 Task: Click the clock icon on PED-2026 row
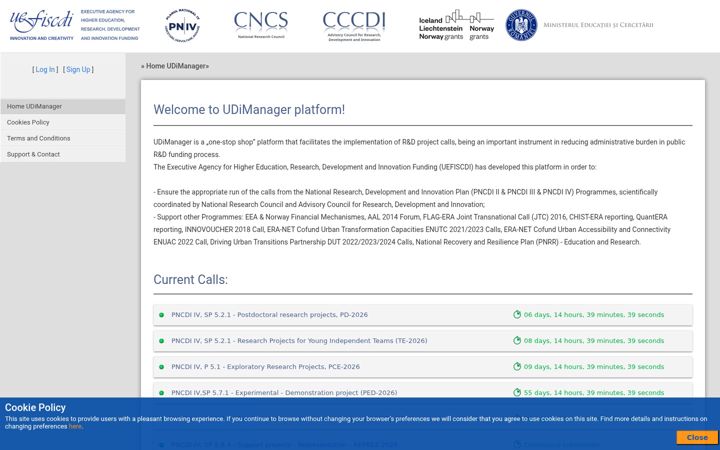point(517,392)
